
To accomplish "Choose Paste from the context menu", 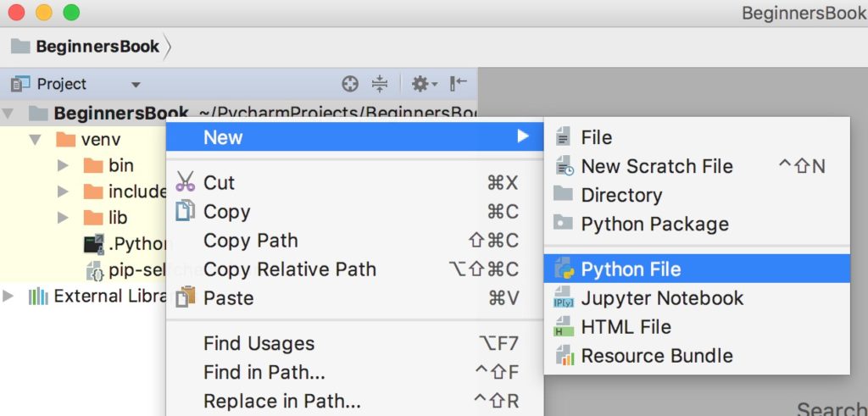I will pyautogui.click(x=355, y=298).
